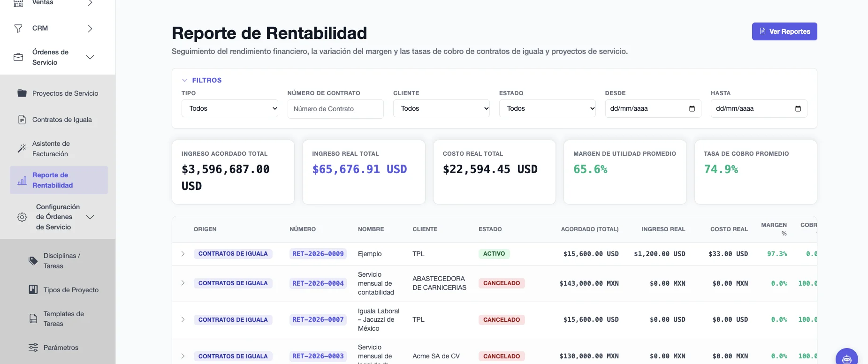Collapse the Órdenes de Servicio chevron

pyautogui.click(x=90, y=57)
